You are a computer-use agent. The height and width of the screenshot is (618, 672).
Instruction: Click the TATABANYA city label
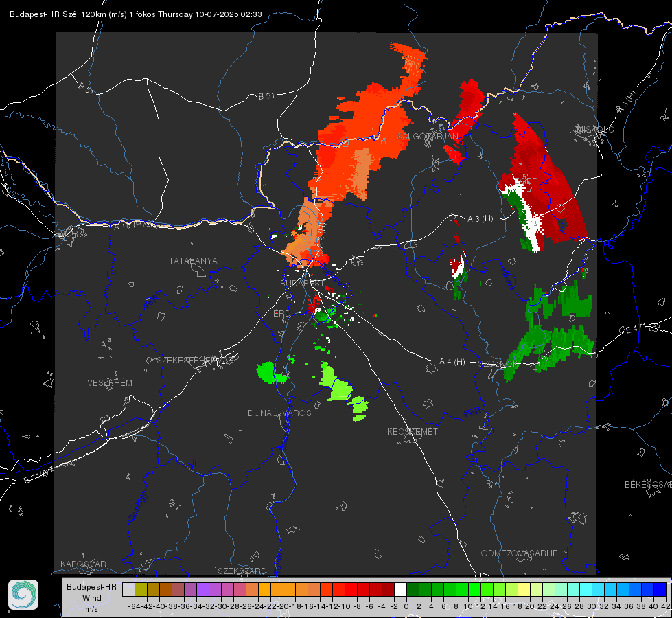[x=193, y=260]
